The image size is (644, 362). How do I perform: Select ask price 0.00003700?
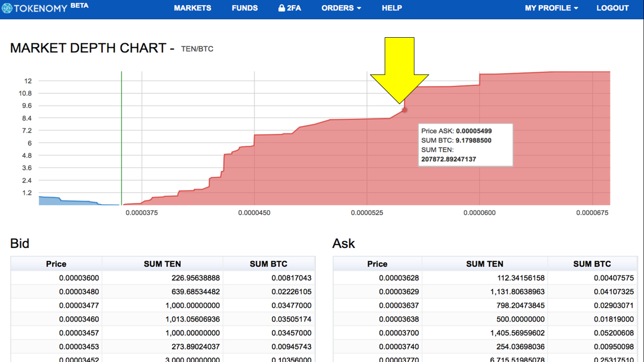pos(399,333)
